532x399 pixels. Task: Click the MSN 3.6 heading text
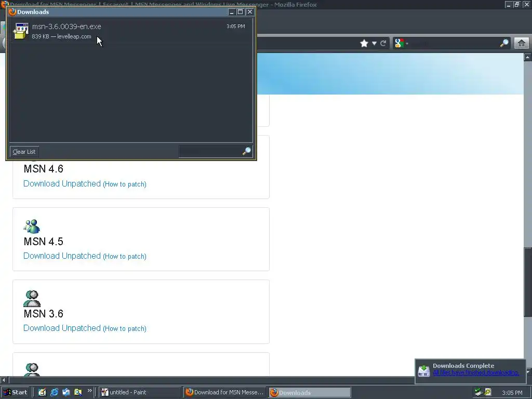[44, 314]
